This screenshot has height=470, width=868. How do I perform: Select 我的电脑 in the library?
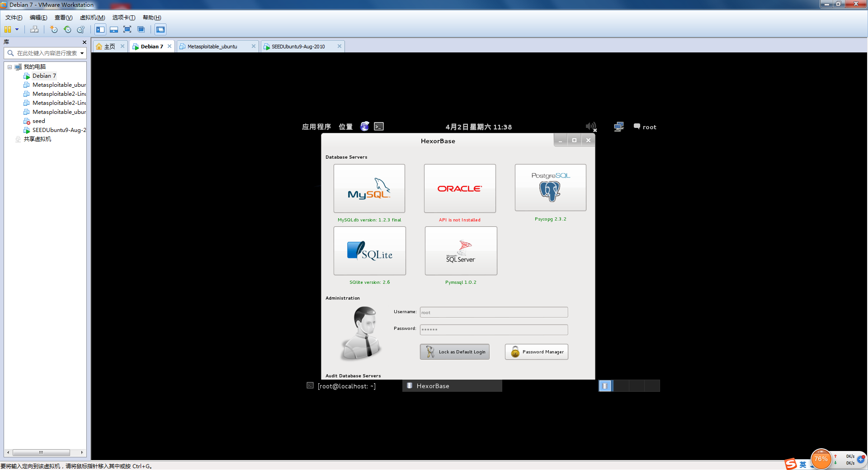pos(34,67)
